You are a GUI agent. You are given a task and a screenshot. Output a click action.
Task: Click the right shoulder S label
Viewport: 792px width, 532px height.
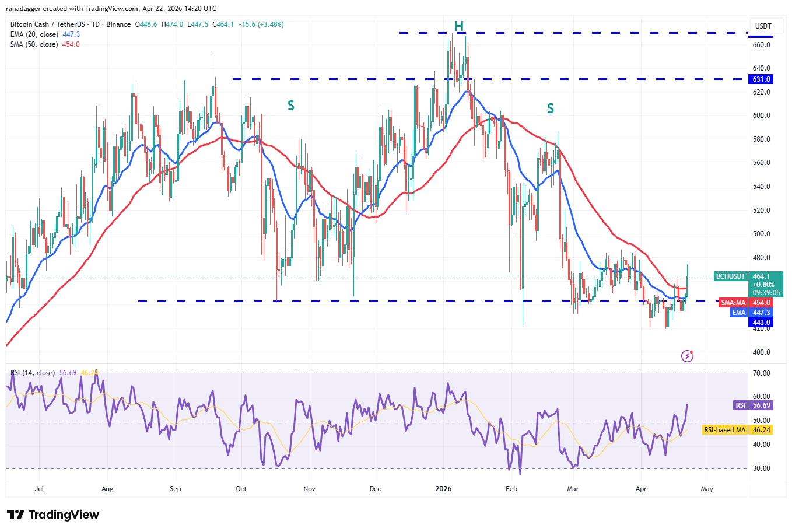tap(550, 108)
